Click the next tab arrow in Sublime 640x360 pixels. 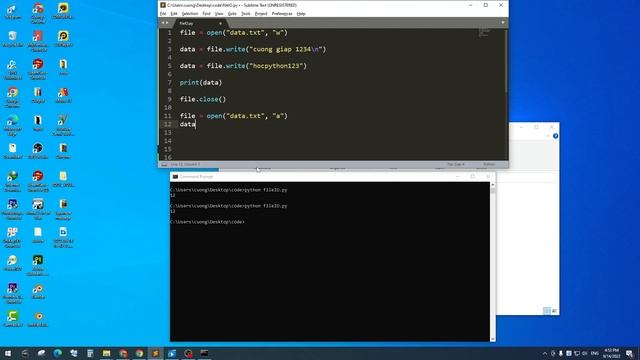(167, 23)
